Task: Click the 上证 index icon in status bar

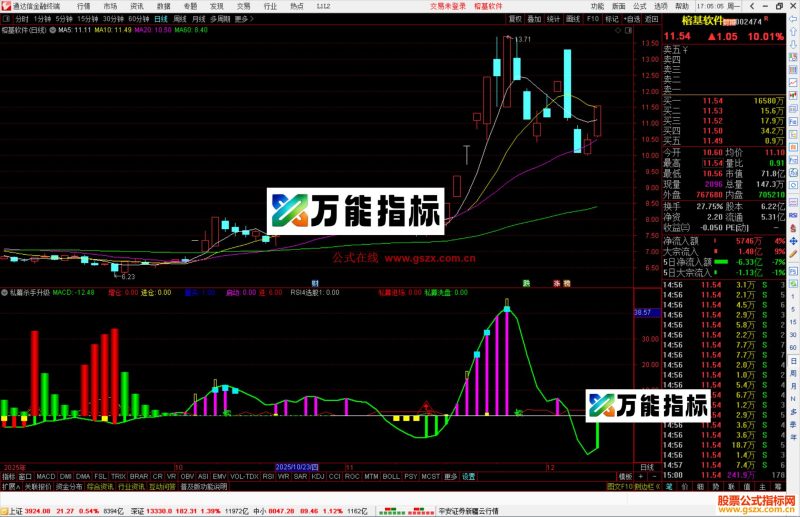Action: [4, 511]
